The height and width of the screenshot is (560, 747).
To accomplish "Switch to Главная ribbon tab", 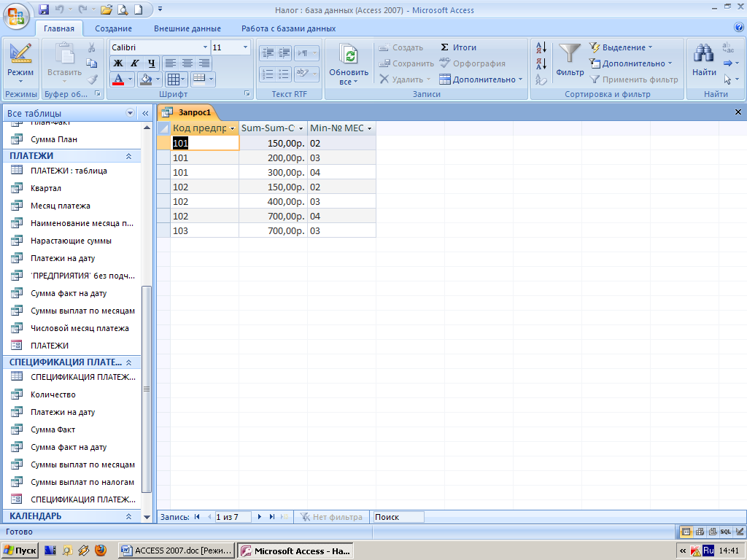I will (59, 28).
